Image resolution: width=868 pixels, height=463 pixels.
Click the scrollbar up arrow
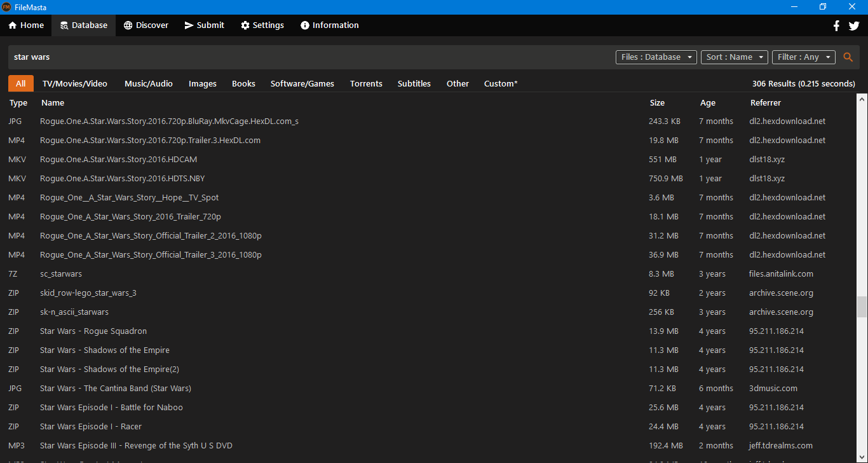pyautogui.click(x=862, y=99)
